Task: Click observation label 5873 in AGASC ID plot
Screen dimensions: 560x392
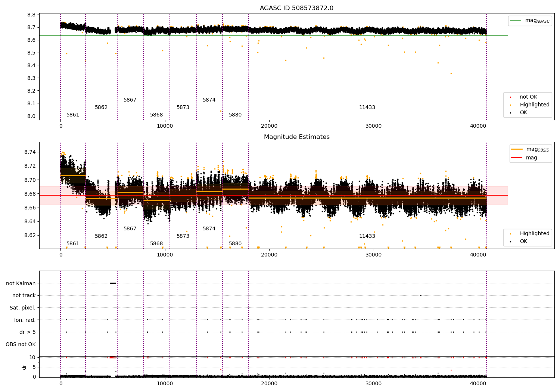Action: point(183,108)
